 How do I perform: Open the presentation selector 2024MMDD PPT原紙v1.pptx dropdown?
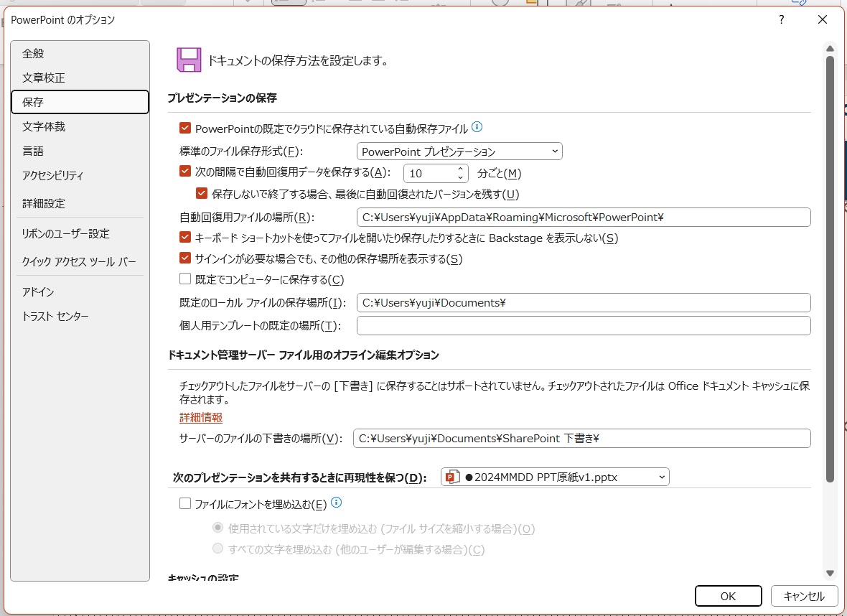coord(555,477)
